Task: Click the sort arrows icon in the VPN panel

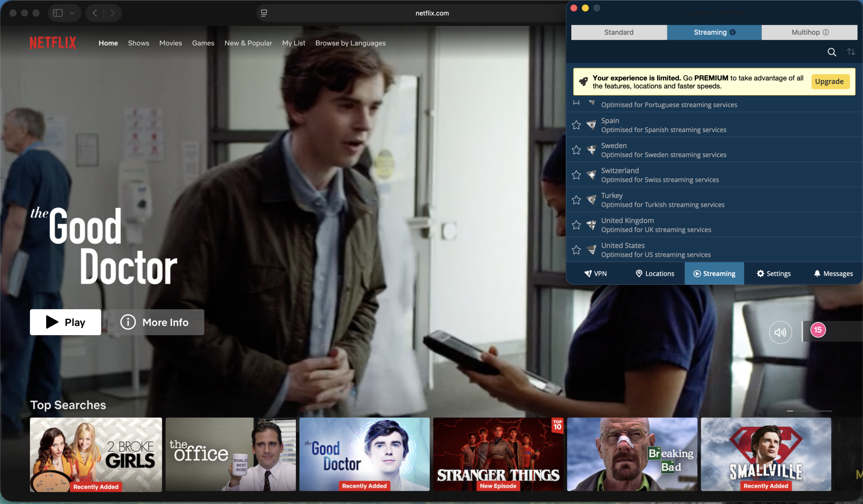Action: coord(851,52)
